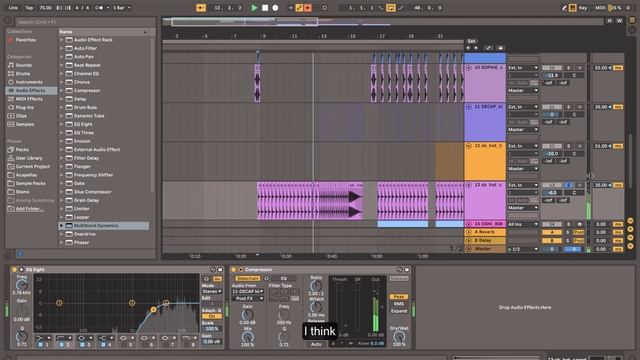The height and width of the screenshot is (360, 640).
Task: Click the browser search field
Action: click(x=85, y=22)
